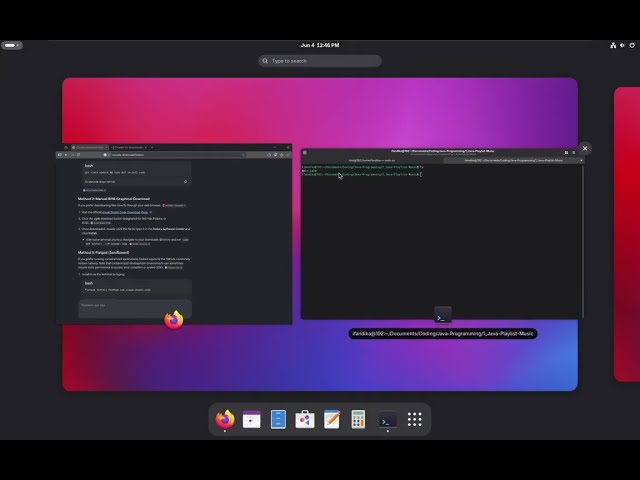
Task: Open the Files app in the dock
Action: (278, 419)
